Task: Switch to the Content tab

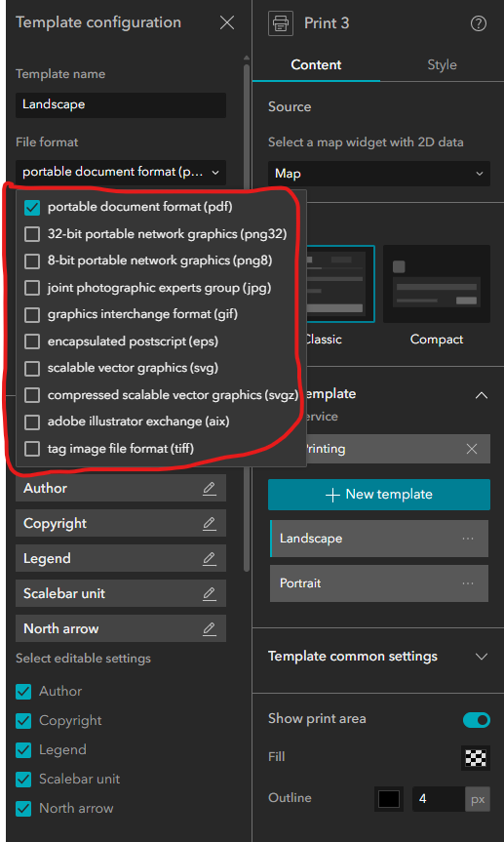Action: [316, 65]
